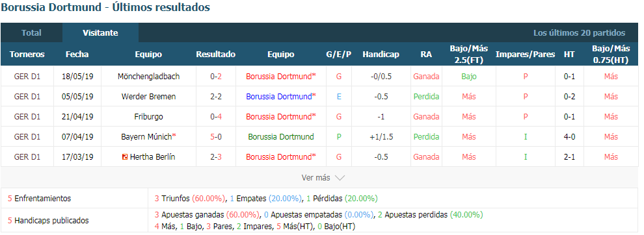
Task: Click the 2-2 result for Werder Bremen
Action: click(215, 96)
